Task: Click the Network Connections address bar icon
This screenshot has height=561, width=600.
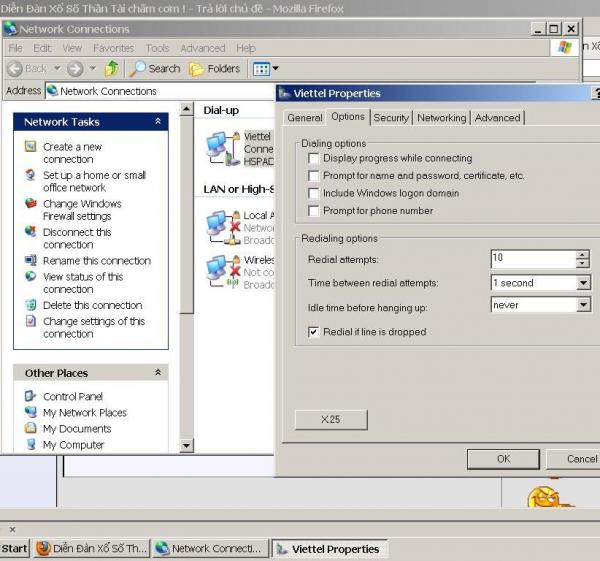Action: pyautogui.click(x=52, y=91)
